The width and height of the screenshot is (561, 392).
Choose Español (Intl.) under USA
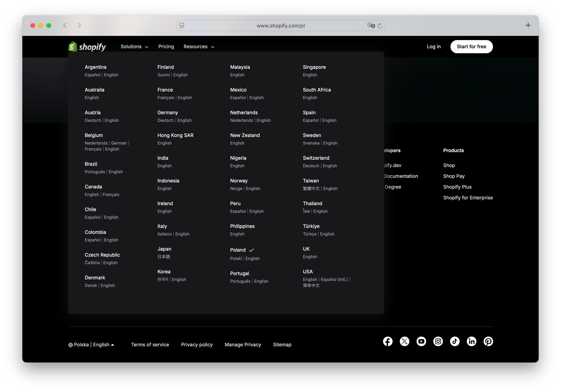[x=334, y=279]
